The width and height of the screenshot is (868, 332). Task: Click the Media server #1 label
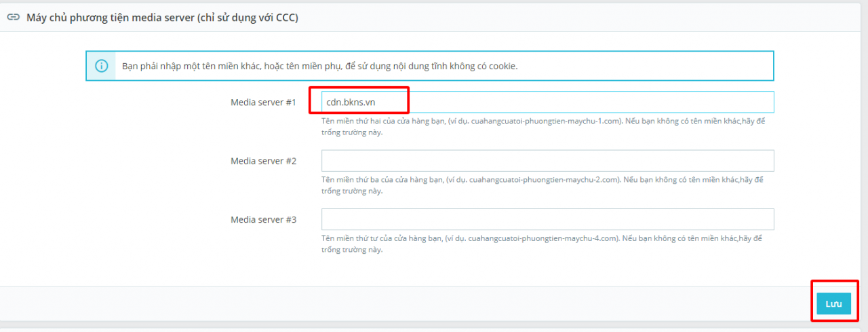coord(263,103)
